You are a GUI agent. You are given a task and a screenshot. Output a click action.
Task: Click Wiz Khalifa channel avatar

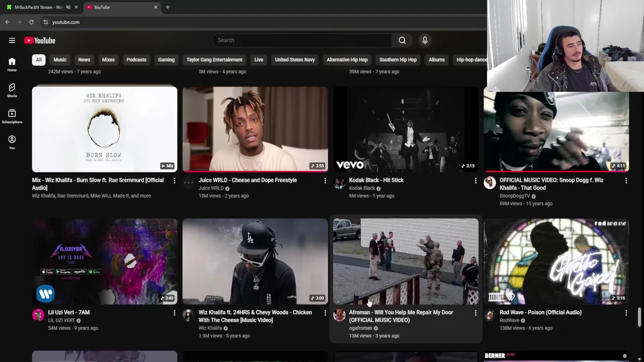[x=188, y=315]
